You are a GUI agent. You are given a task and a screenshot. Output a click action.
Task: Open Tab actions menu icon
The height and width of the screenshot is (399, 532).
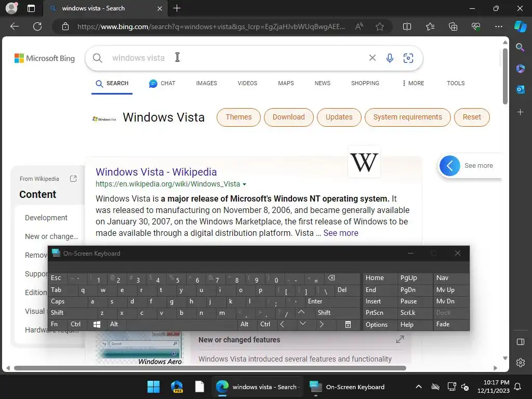tap(31, 8)
